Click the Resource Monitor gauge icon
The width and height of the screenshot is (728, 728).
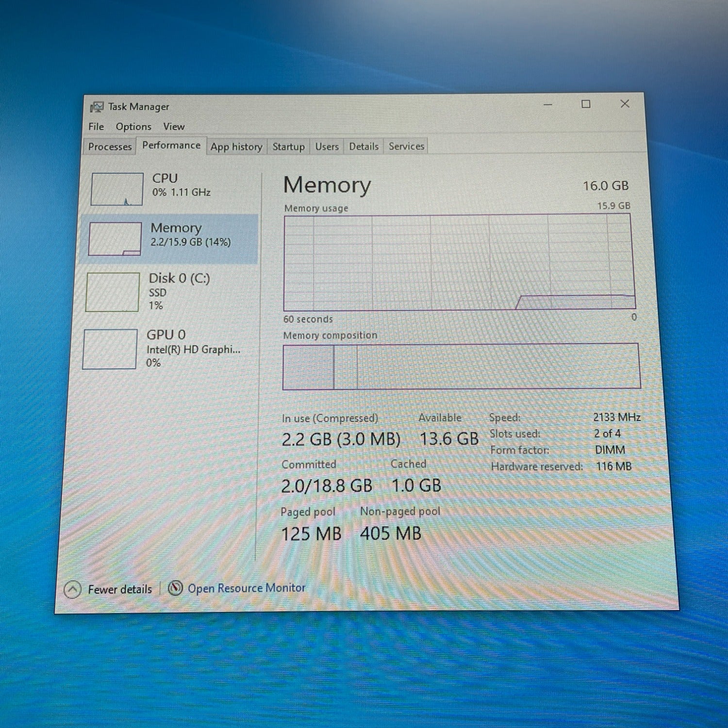point(175,588)
